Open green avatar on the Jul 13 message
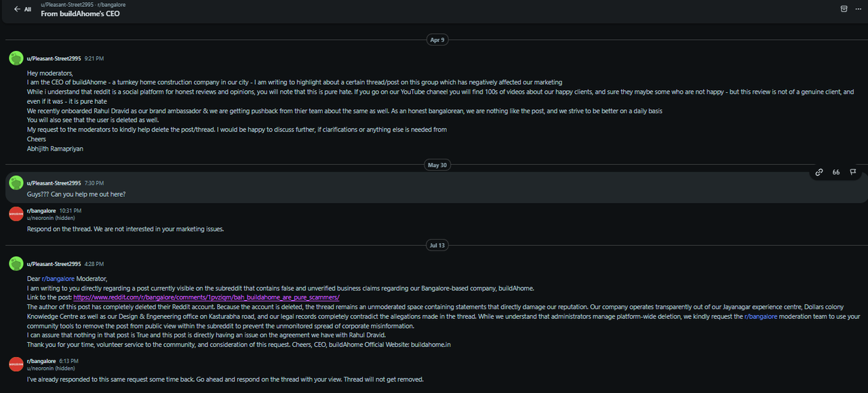 [16, 263]
